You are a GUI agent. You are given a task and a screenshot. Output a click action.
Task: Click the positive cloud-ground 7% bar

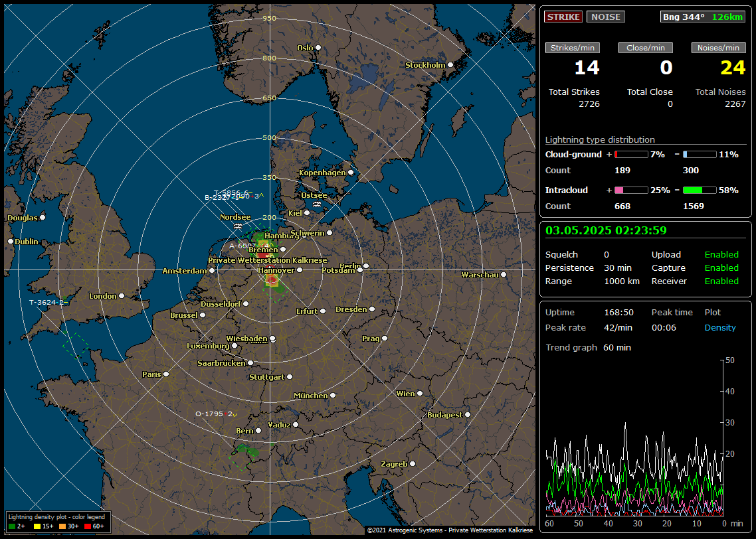point(631,155)
